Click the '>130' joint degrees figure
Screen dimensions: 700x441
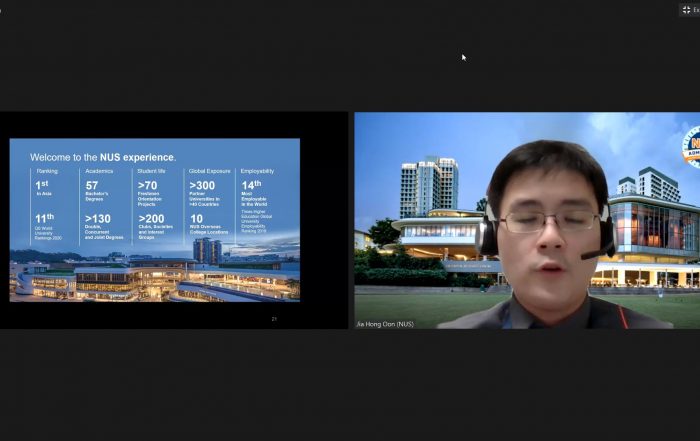pos(98,219)
